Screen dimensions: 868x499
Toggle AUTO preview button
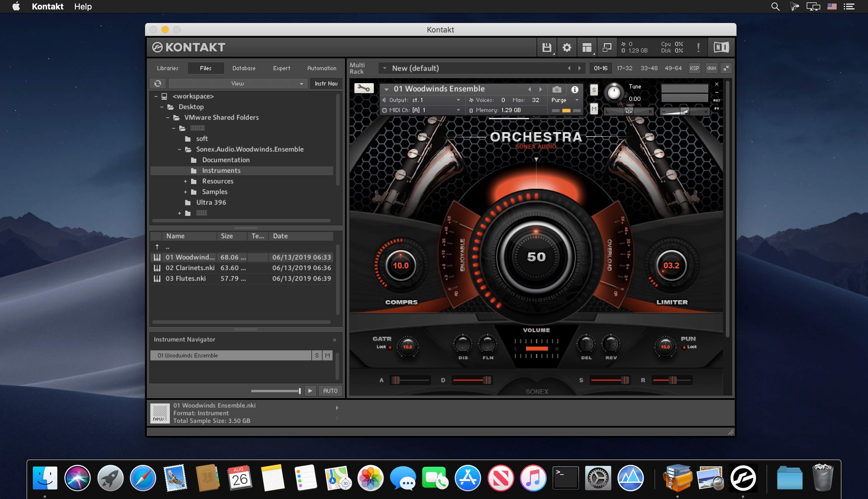330,391
